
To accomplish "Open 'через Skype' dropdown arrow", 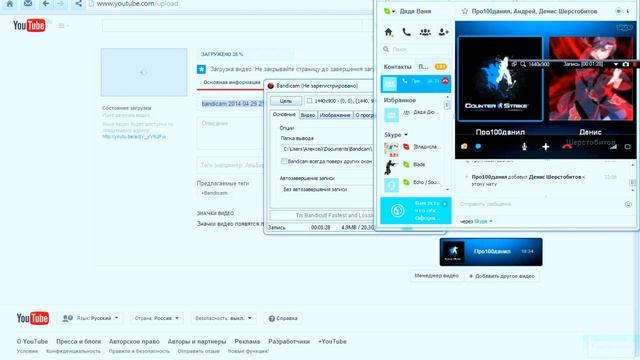I will (491, 221).
